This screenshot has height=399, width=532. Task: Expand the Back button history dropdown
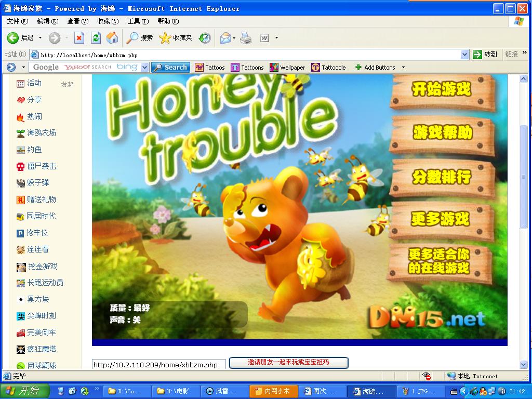click(x=40, y=37)
